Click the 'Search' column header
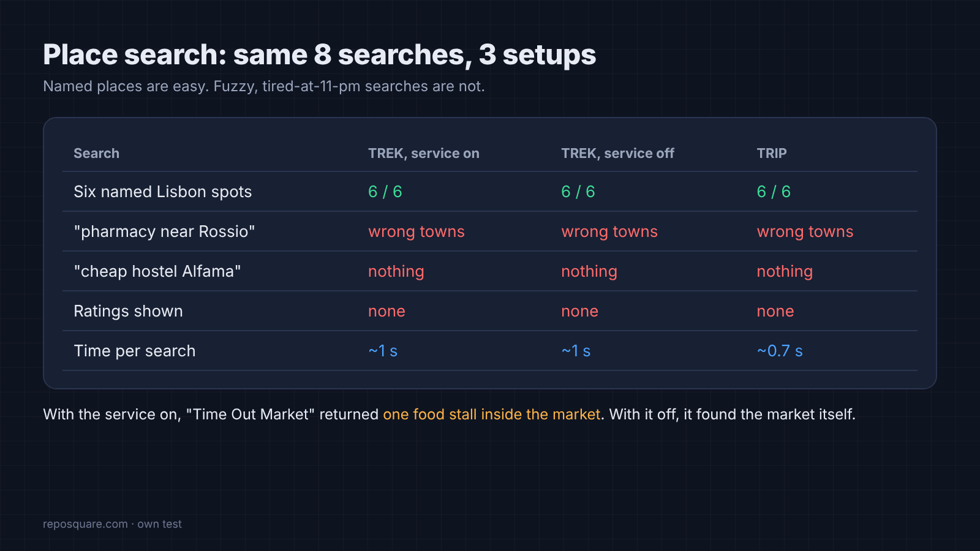 [x=97, y=154]
